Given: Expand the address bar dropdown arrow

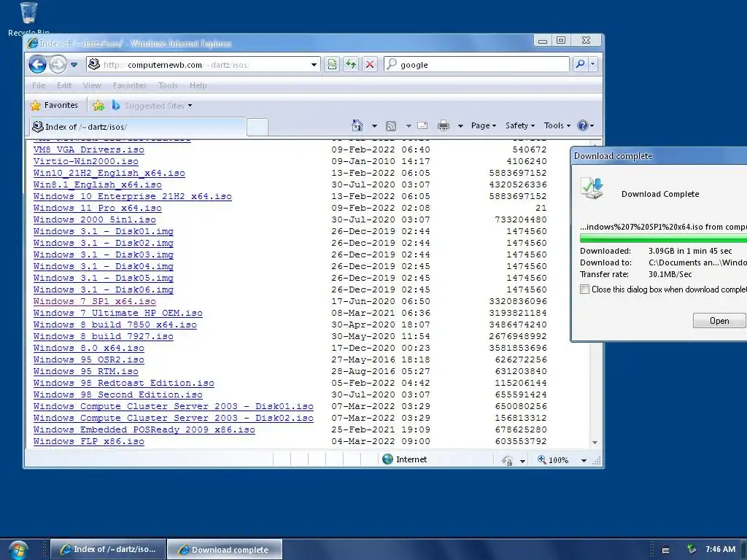Looking at the screenshot, I should click(314, 65).
